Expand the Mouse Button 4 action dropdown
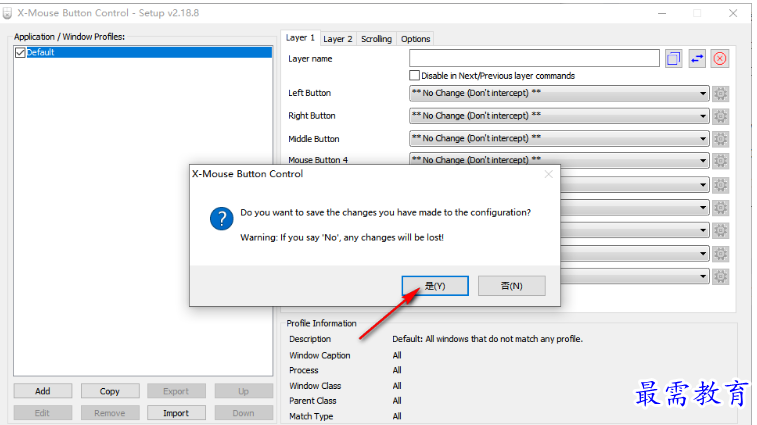This screenshot has width=757, height=425. 559,160
